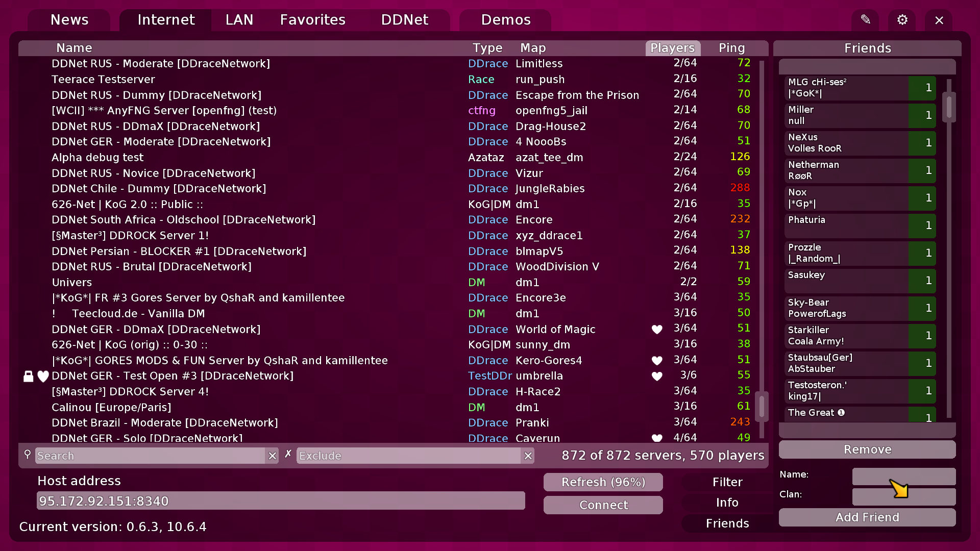The height and width of the screenshot is (551, 980).
Task: Click the pencil editor icon
Action: point(865,20)
